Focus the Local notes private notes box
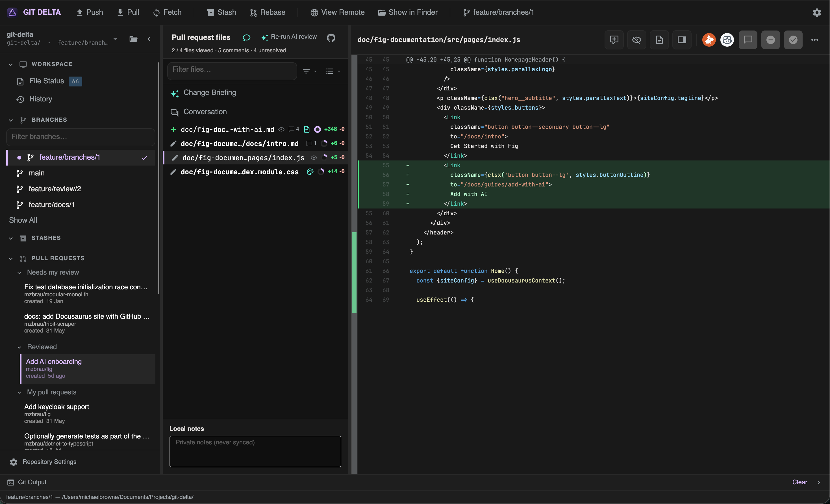The width and height of the screenshot is (830, 504). pos(255,451)
